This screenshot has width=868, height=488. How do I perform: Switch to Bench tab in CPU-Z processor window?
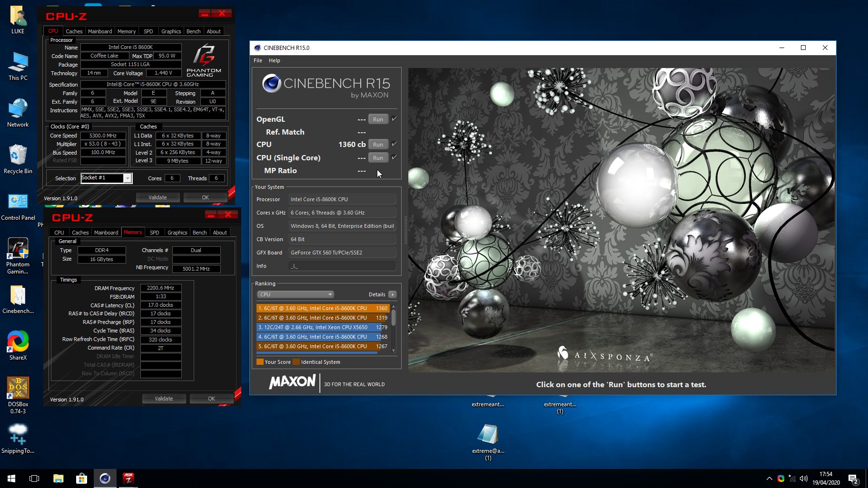point(193,31)
